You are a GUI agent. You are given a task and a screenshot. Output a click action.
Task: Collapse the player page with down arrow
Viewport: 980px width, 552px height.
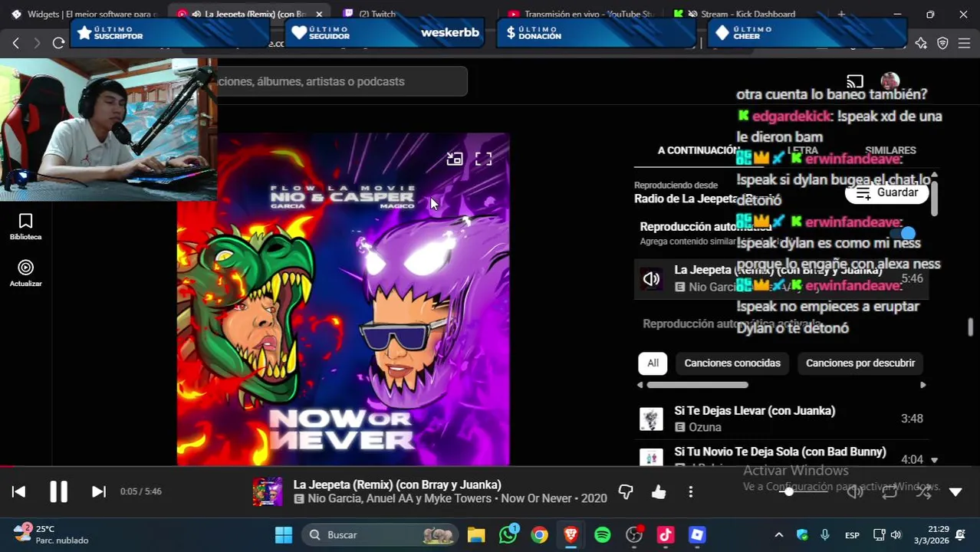955,492
